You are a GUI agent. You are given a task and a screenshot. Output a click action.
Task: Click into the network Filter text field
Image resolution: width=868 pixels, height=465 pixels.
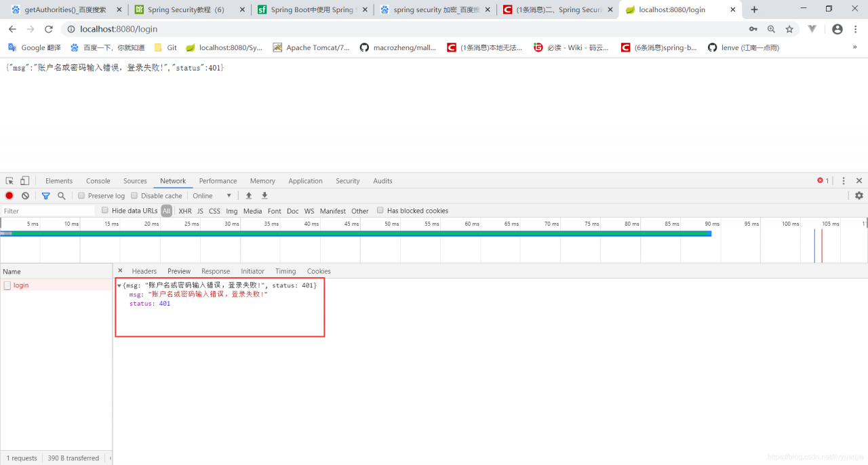click(48, 211)
